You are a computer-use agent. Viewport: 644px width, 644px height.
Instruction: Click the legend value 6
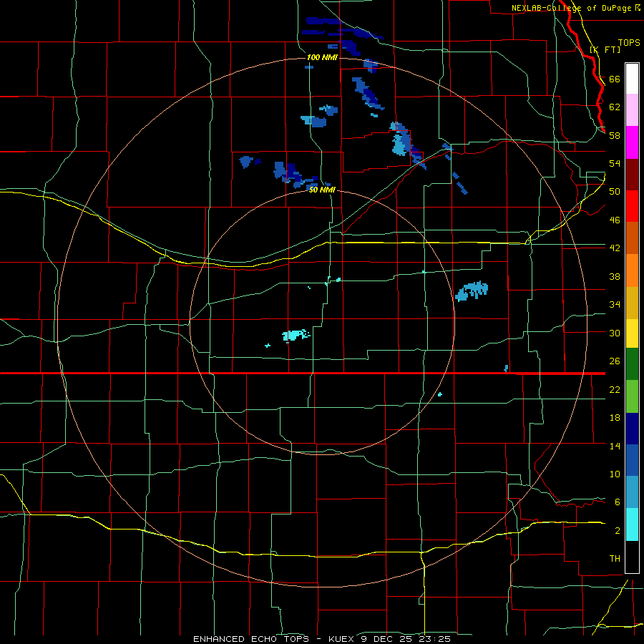(x=618, y=502)
